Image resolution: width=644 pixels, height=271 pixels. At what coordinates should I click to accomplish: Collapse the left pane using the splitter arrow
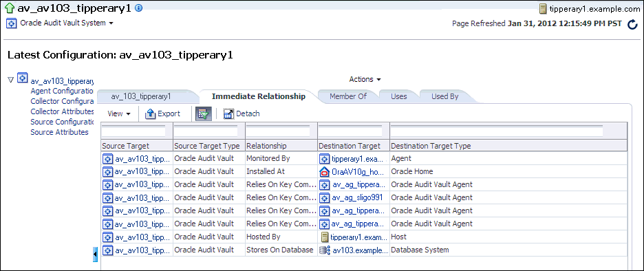[x=95, y=254]
